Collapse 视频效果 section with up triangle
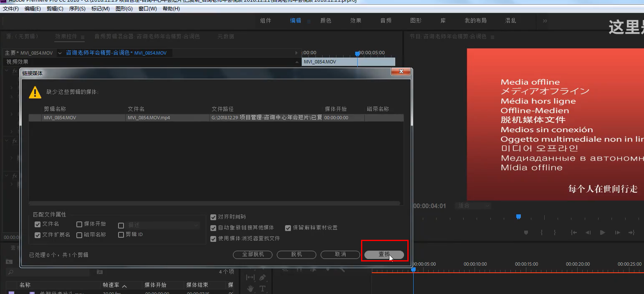 pos(297,62)
